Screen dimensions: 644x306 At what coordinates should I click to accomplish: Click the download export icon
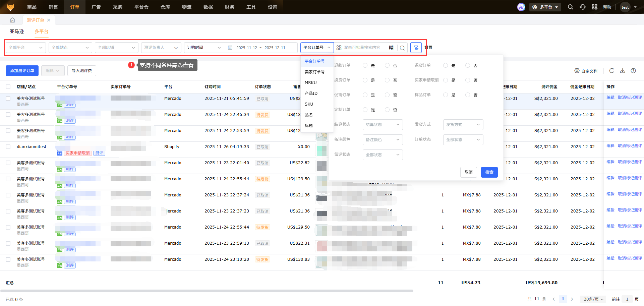tap(623, 71)
